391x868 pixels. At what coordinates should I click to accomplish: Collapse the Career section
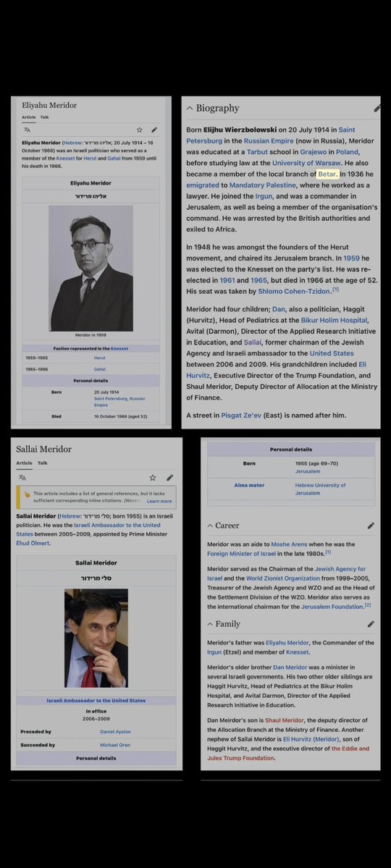210,526
